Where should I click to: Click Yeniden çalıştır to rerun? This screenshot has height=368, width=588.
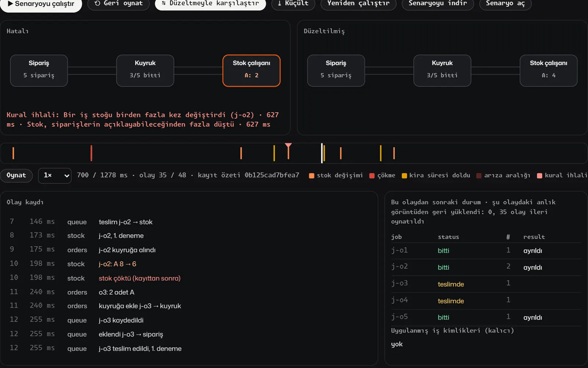pyautogui.click(x=358, y=3)
